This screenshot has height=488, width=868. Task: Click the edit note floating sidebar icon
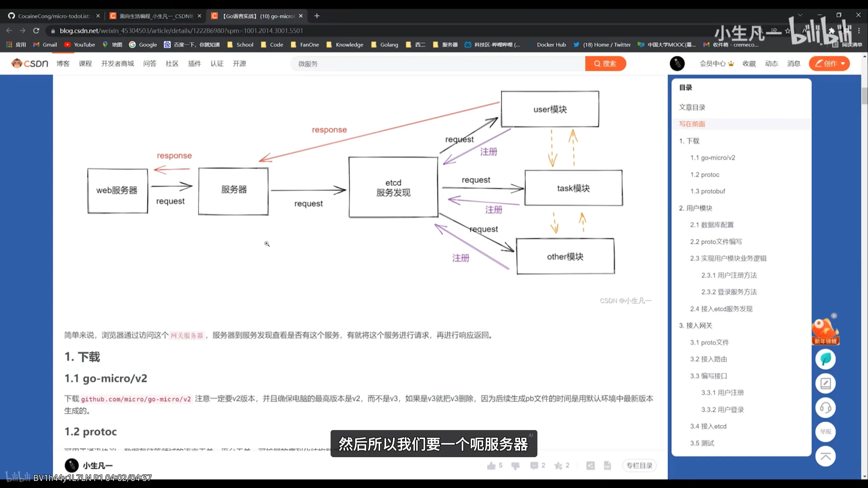(x=825, y=384)
